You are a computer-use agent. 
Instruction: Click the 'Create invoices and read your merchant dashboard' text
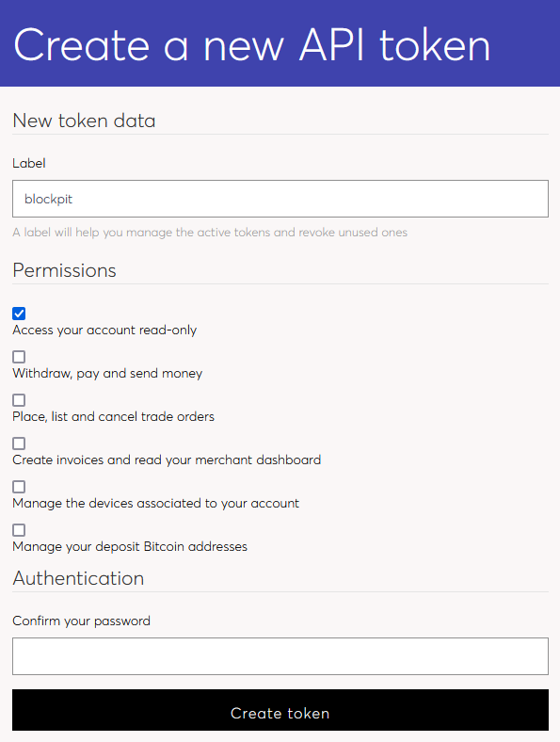pos(167,460)
